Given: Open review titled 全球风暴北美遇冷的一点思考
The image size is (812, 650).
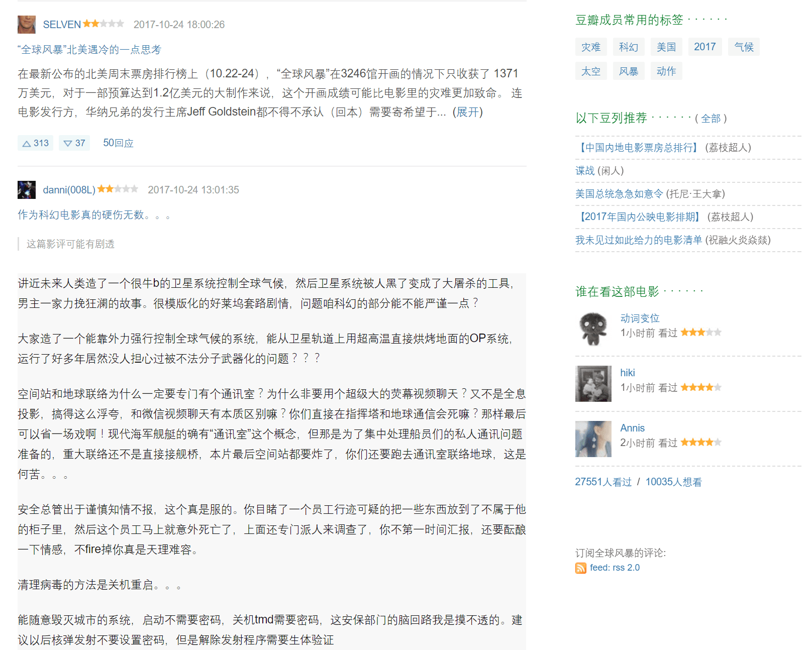Looking at the screenshot, I should [x=90, y=49].
